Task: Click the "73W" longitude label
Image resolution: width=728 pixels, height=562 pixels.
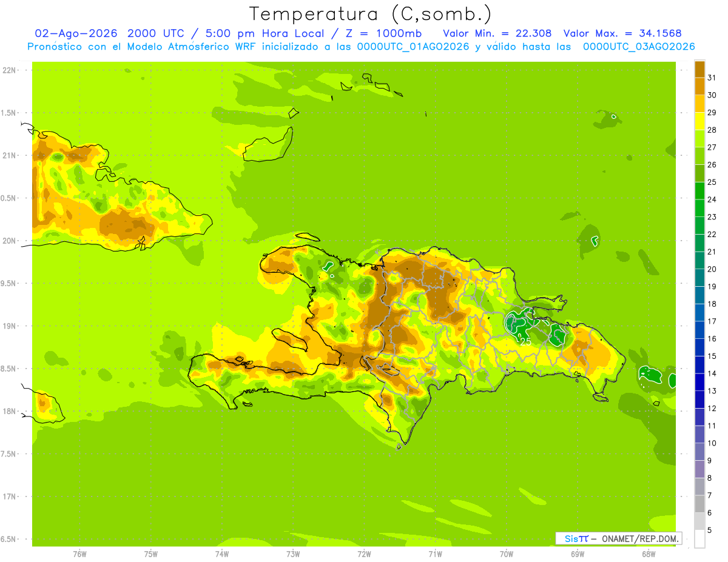Action: [x=293, y=554]
